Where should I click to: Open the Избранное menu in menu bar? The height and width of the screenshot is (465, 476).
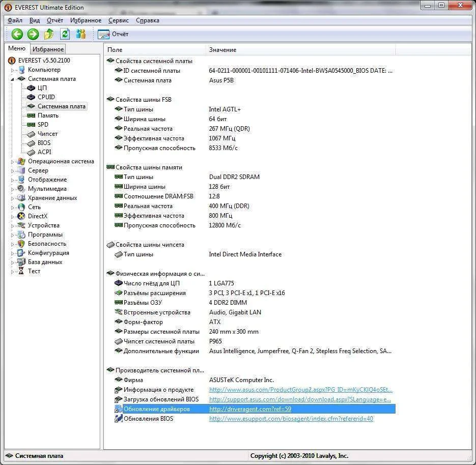86,20
